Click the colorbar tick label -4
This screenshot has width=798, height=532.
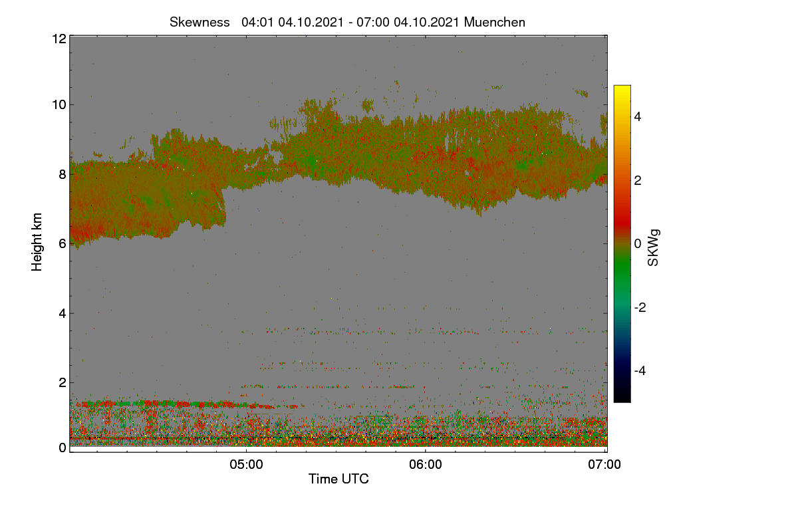[640, 371]
